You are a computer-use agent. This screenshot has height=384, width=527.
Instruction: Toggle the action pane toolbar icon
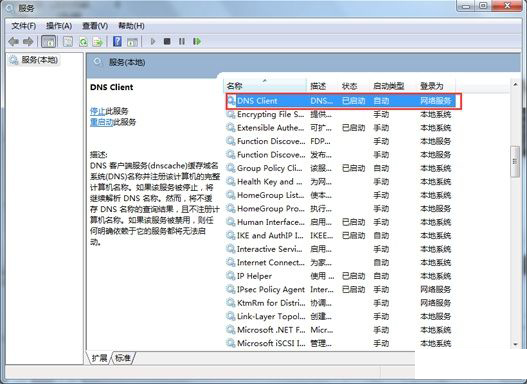(x=132, y=42)
